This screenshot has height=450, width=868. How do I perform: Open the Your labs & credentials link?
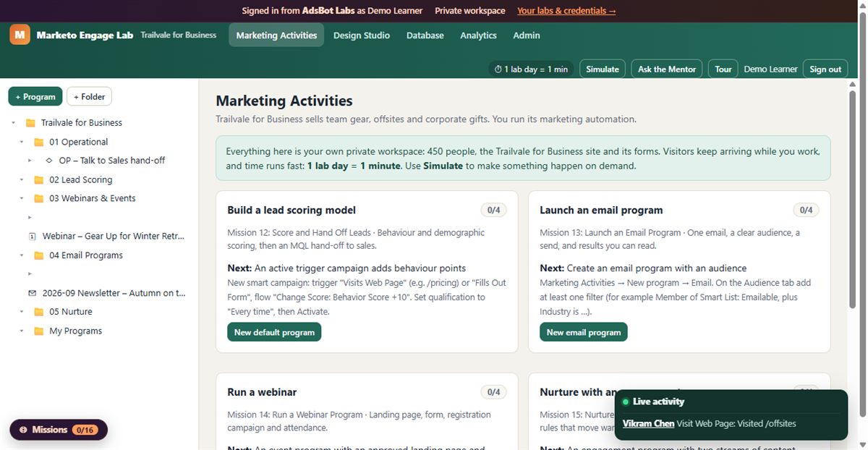[x=566, y=11]
